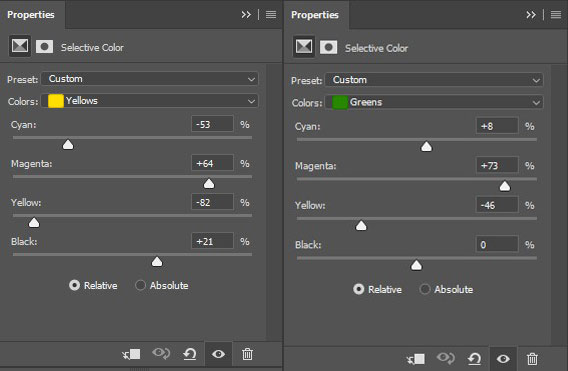Click the yellow color swatch beside Yellows
Screen dimensions: 568x371
(x=56, y=101)
